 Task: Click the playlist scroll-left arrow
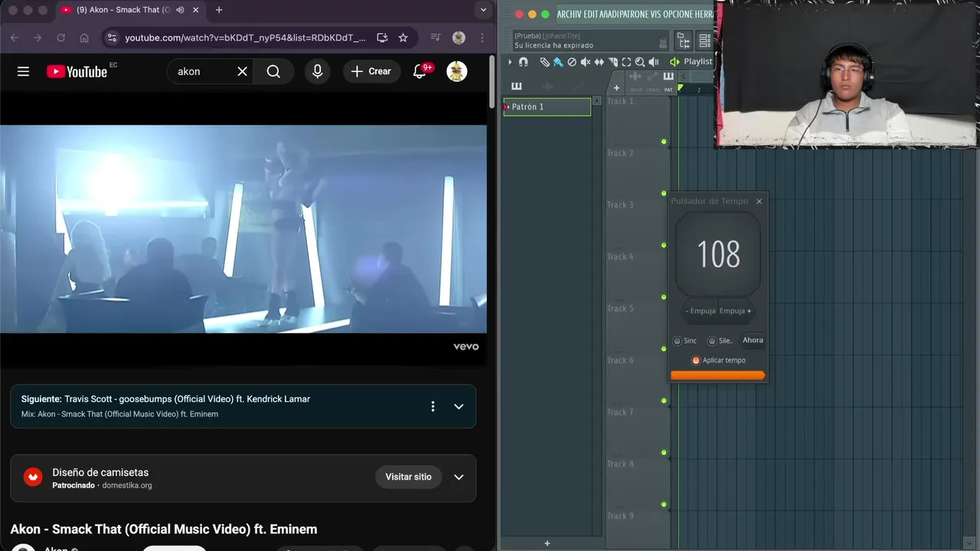coord(684,77)
